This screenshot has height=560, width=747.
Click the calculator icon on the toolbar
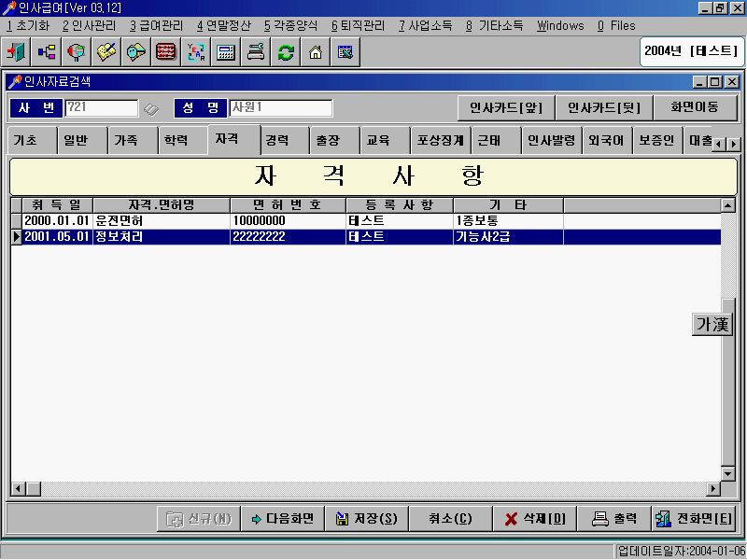(x=225, y=52)
